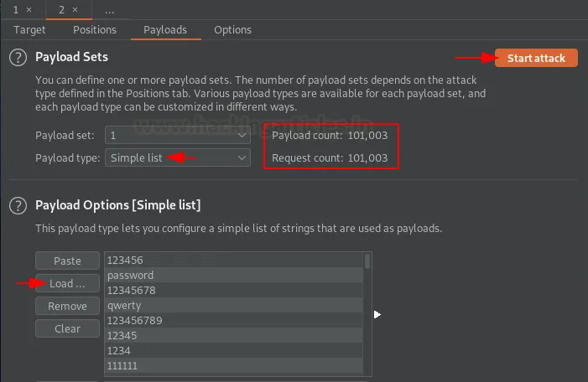
Task: Click Load to import payload list
Action: point(67,284)
